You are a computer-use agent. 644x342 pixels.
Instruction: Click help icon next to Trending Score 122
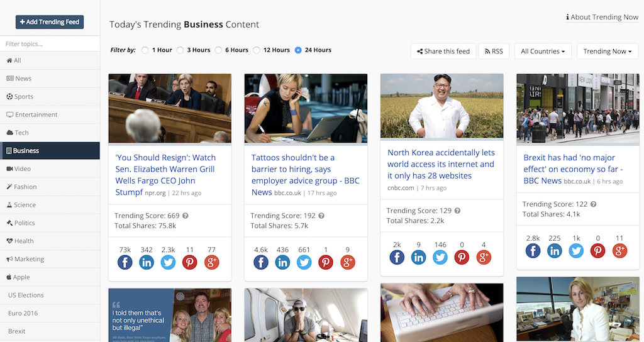[593, 204]
